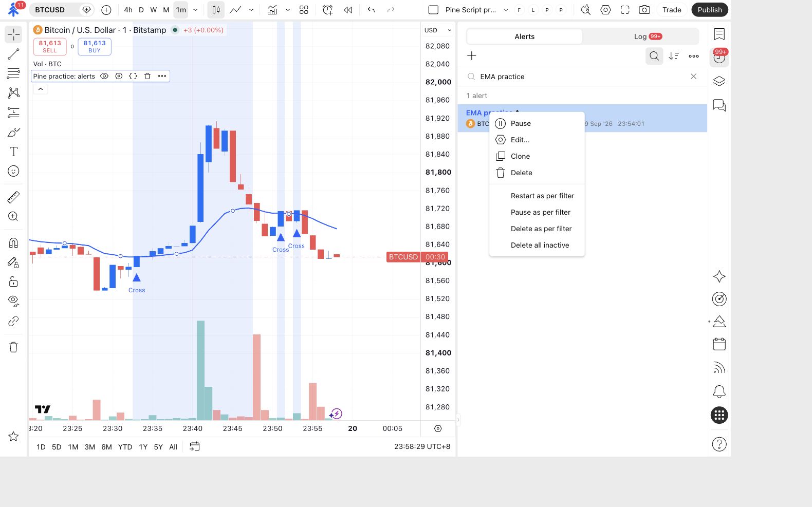
Task: Toggle the alerts search button
Action: tap(654, 56)
